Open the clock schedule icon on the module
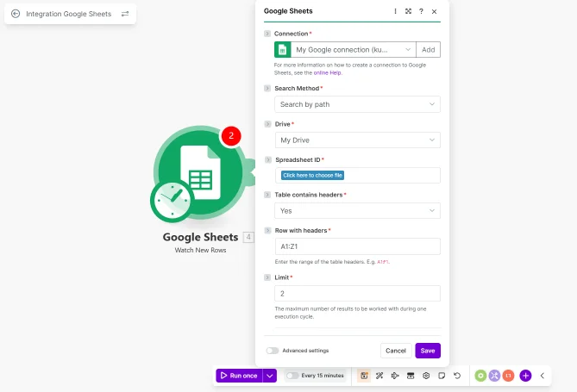The image size is (577, 392). [172, 201]
